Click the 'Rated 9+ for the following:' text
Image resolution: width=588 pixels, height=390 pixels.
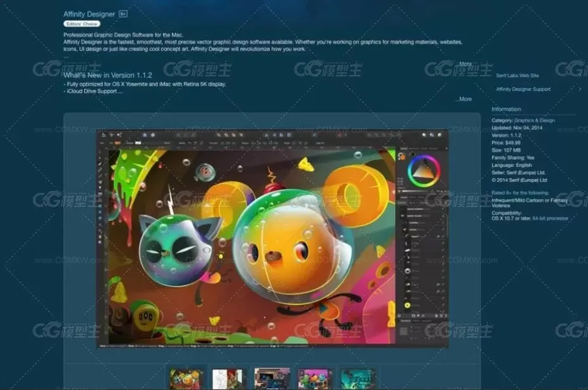520,193
